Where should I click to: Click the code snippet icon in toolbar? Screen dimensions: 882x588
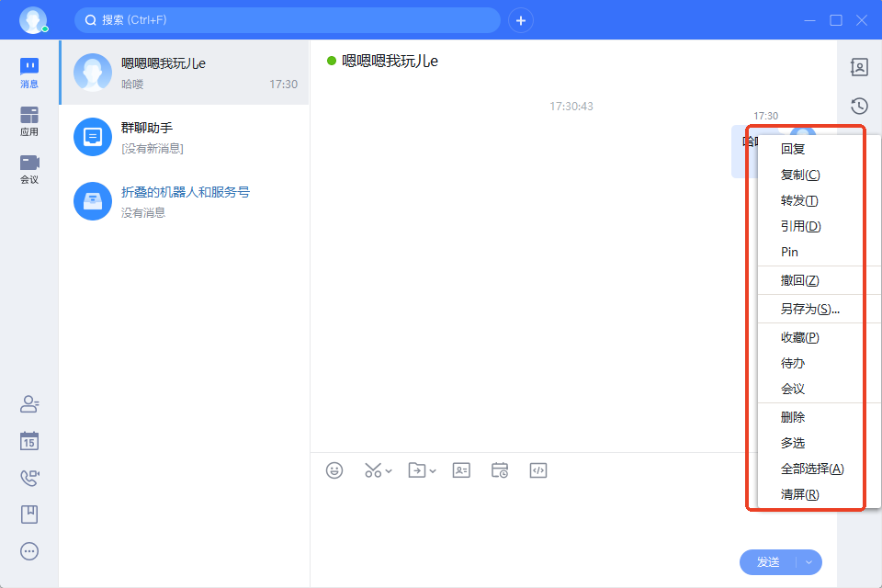[538, 470]
